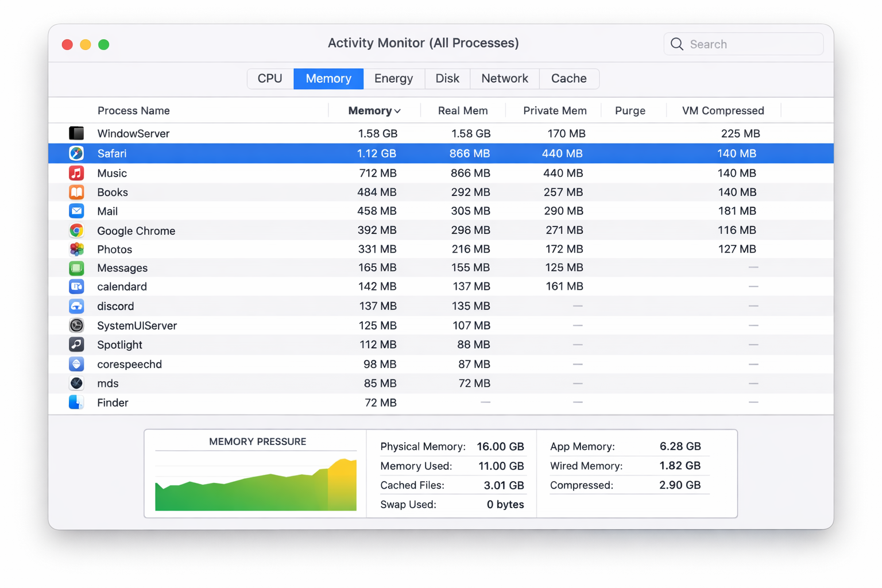The image size is (882, 588).
Task: Click the Mail envelope icon
Action: pos(76,211)
